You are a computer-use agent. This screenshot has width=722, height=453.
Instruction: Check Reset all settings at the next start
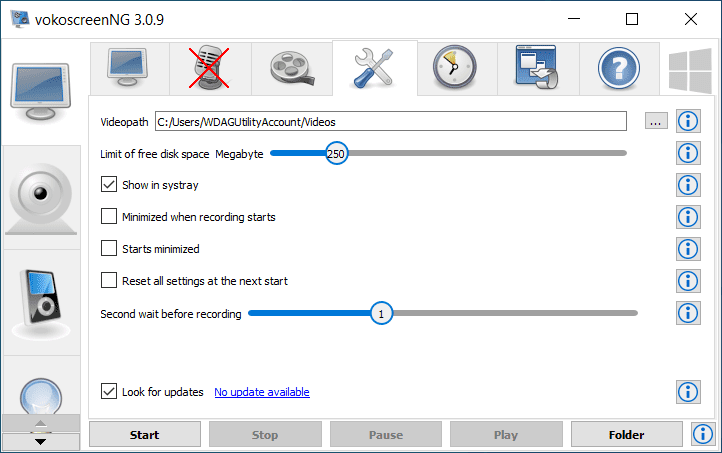tap(109, 280)
